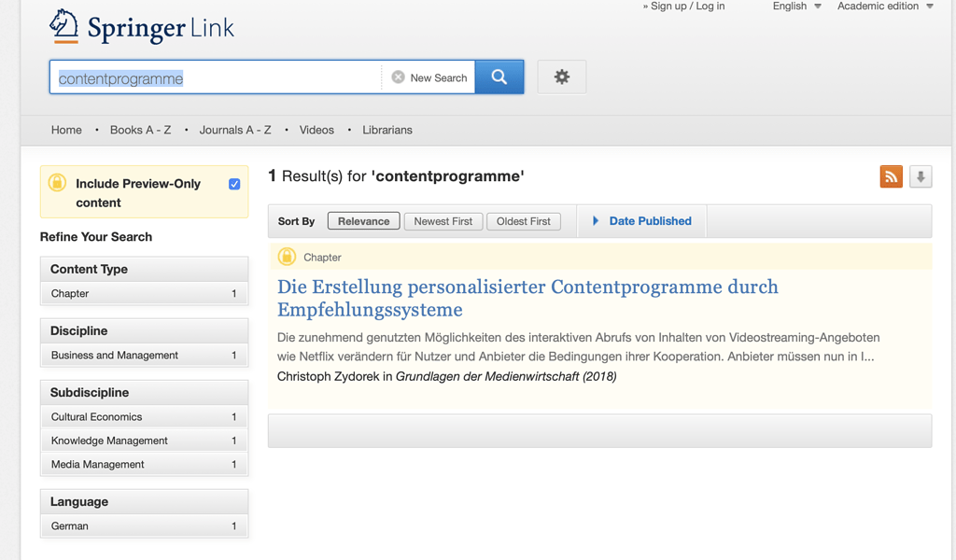Click the lock icon on the Chapter result
Image resolution: width=956 pixels, height=560 pixels.
288,257
